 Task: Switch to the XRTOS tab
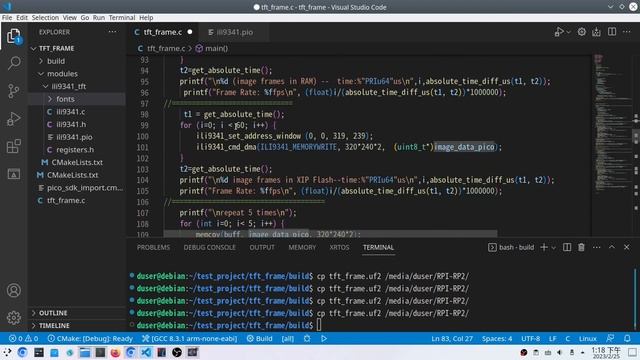pyautogui.click(x=339, y=247)
